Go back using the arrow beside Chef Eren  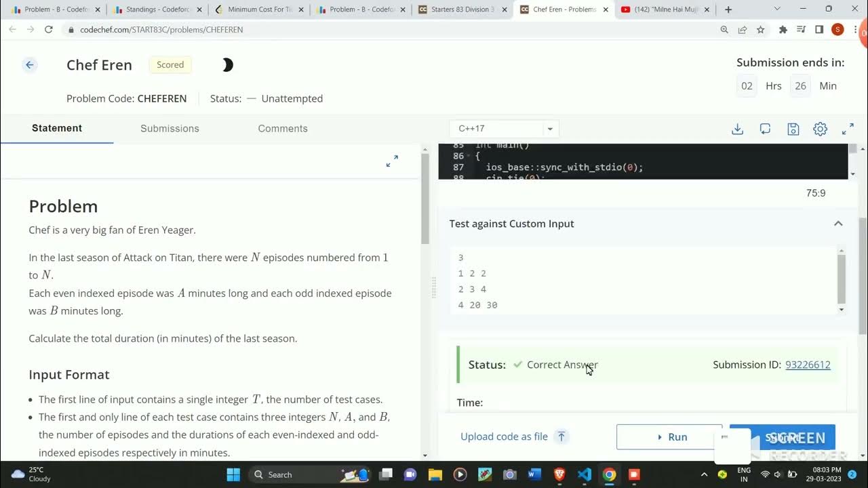coord(29,65)
